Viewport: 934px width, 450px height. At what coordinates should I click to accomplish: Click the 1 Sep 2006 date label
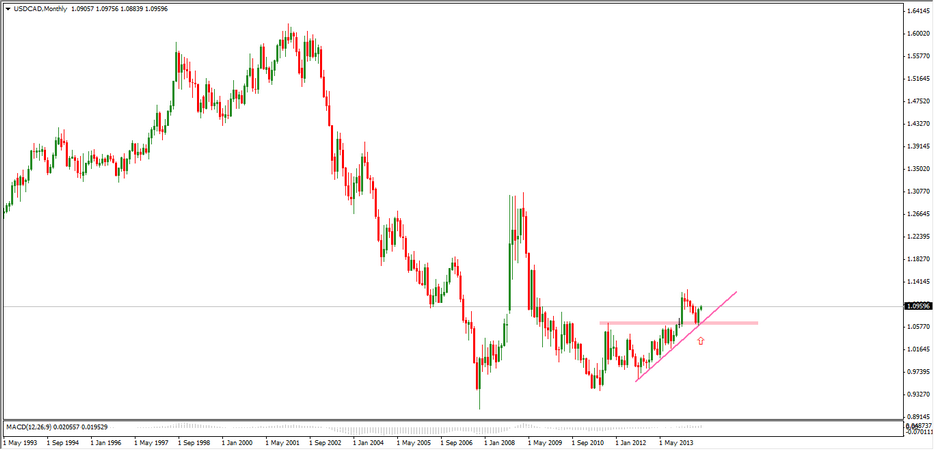[457, 441]
